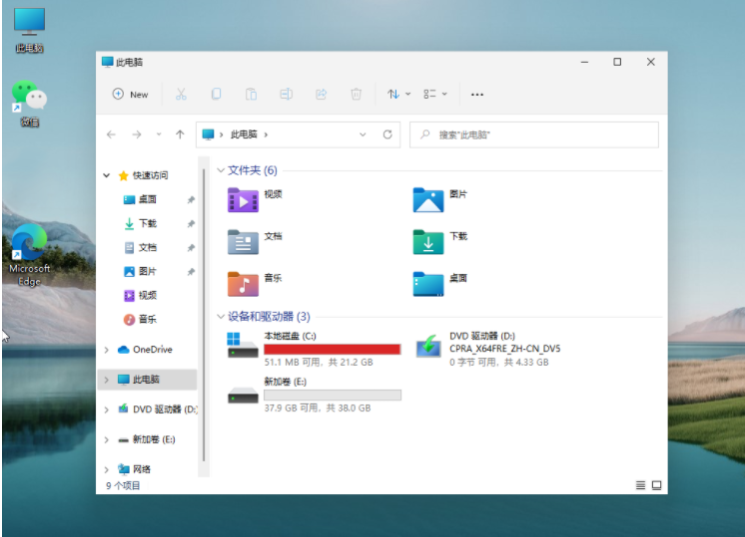Select 下载 under Quick access sidebar
Screen dimensions: 745x537
click(147, 223)
